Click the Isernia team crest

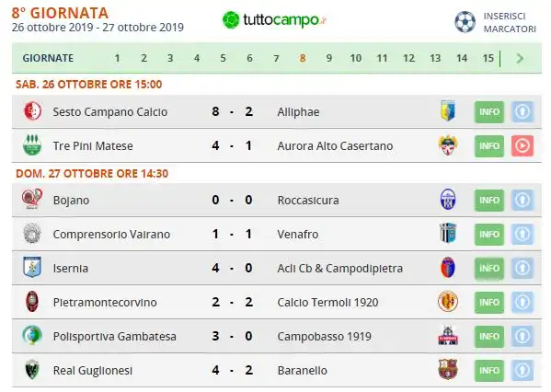(32, 267)
